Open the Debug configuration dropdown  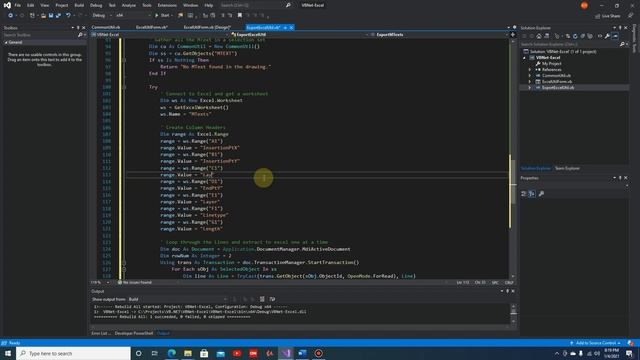pyautogui.click(x=102, y=16)
